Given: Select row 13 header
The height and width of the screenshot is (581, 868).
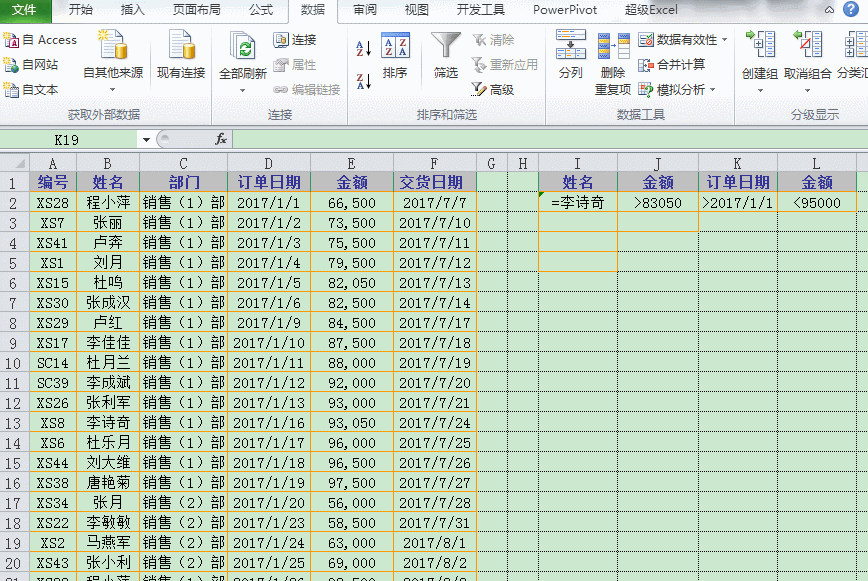Looking at the screenshot, I should point(13,423).
